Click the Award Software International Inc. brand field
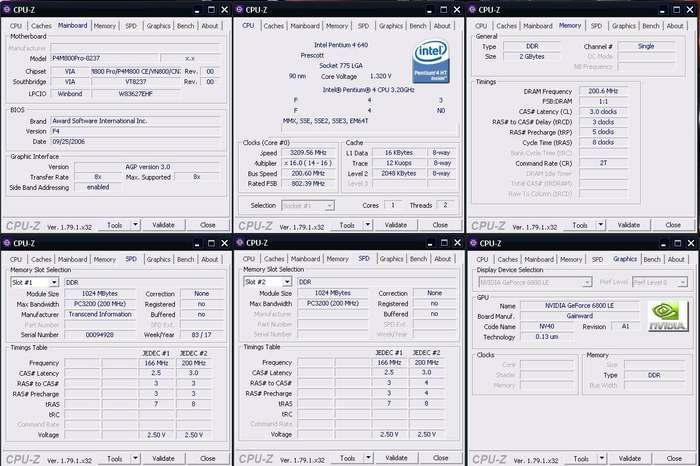700x466 pixels. (135, 121)
